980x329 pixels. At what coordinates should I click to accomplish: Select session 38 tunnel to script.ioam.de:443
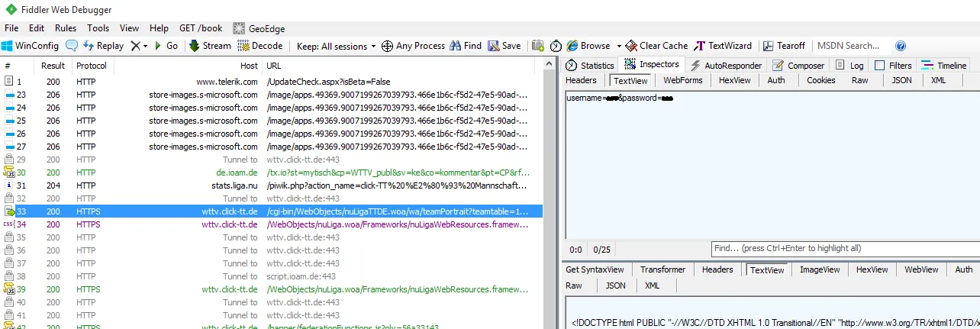click(x=272, y=276)
